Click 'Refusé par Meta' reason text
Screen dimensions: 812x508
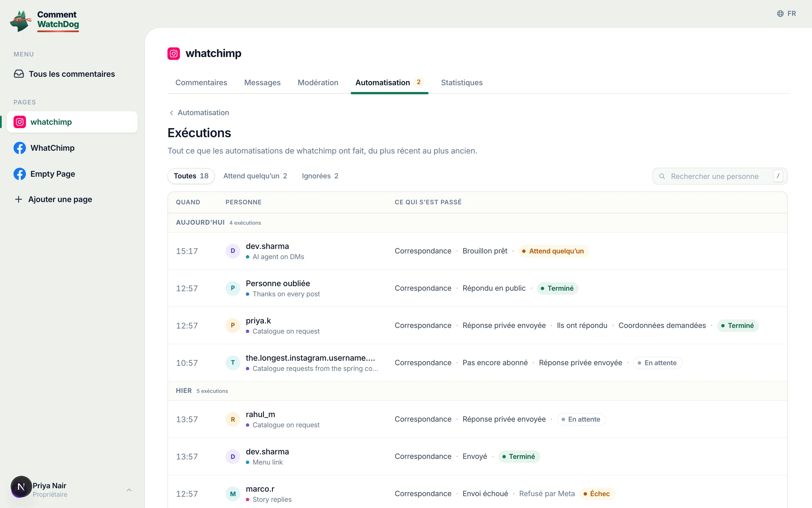tap(547, 494)
